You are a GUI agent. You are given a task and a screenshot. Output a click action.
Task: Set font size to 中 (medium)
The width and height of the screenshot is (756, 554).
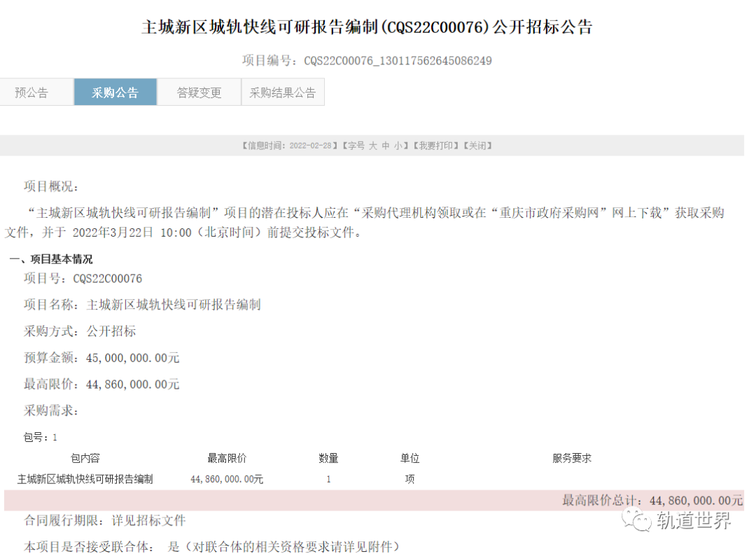(386, 146)
